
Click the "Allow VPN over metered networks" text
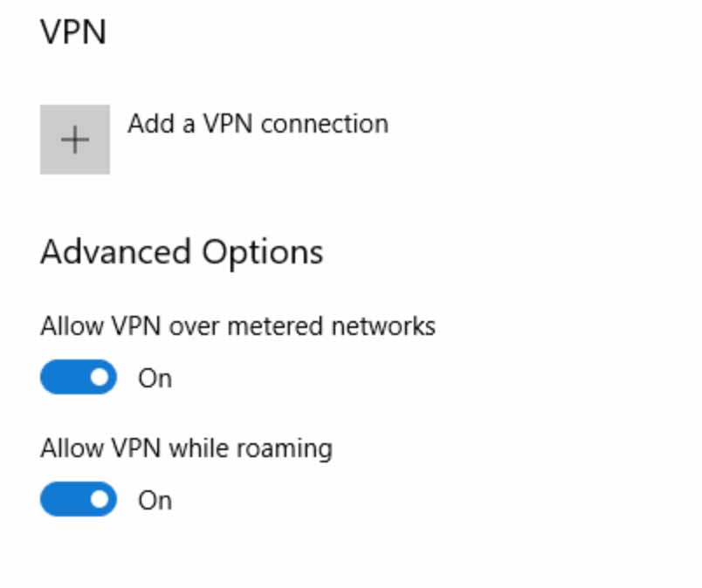237,326
